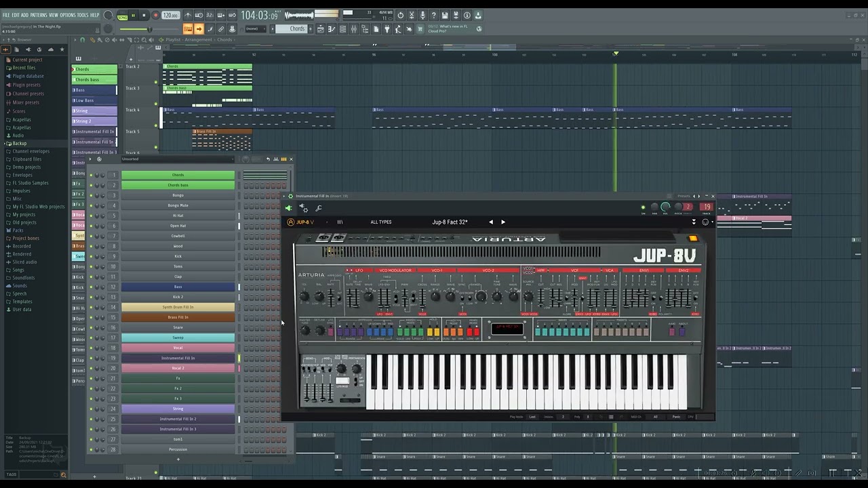Mute the Chords channel with green LED
The height and width of the screenshot is (488, 868).
(91, 175)
